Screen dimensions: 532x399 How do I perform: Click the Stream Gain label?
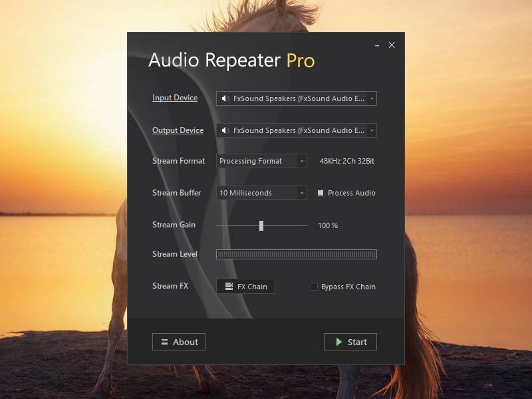tap(174, 225)
